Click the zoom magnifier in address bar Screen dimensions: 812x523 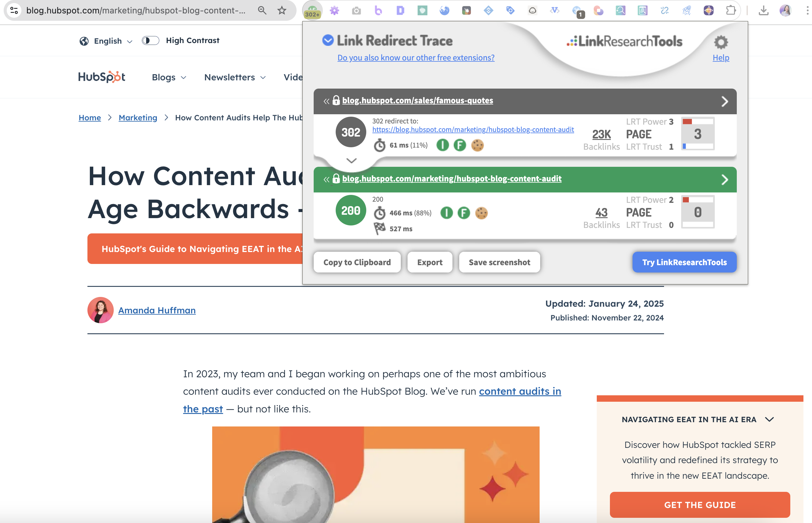(262, 10)
